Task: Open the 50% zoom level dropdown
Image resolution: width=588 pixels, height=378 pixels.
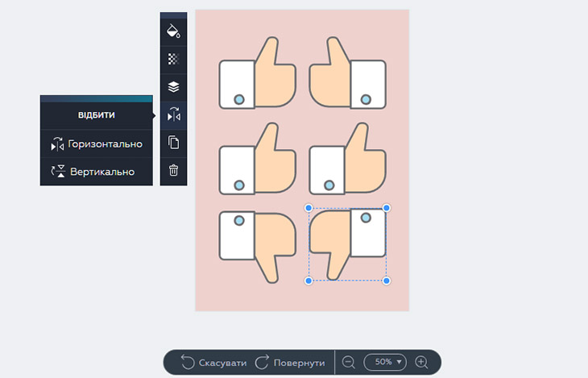Action: (385, 362)
